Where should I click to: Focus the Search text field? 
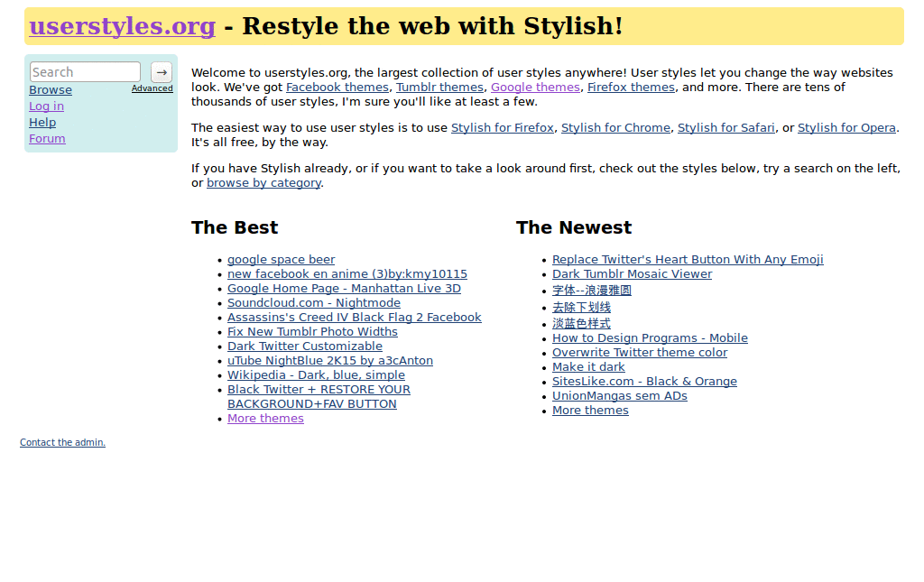click(86, 72)
